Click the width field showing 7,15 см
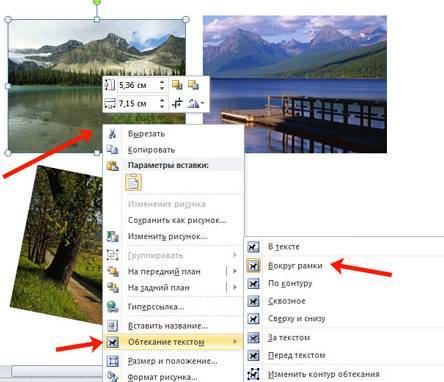 pyautogui.click(x=138, y=104)
